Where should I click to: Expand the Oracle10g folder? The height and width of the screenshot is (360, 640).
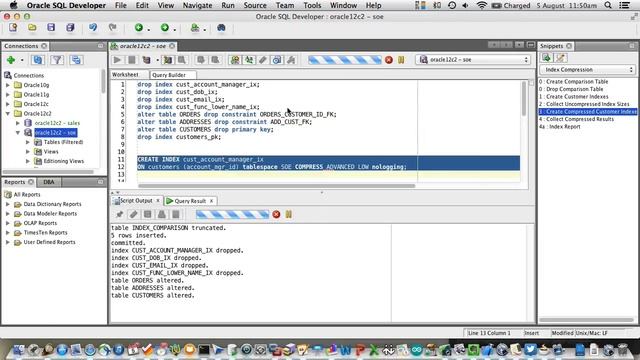coord(8,85)
